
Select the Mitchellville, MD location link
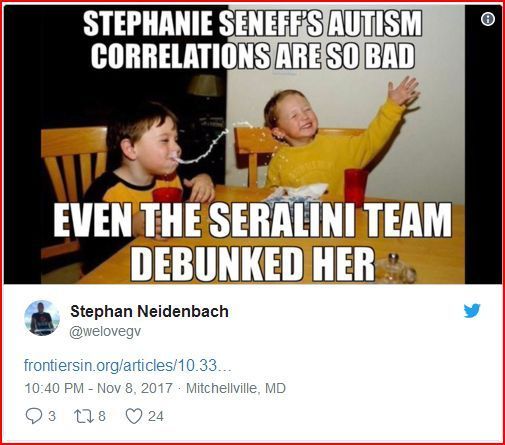(x=236, y=388)
